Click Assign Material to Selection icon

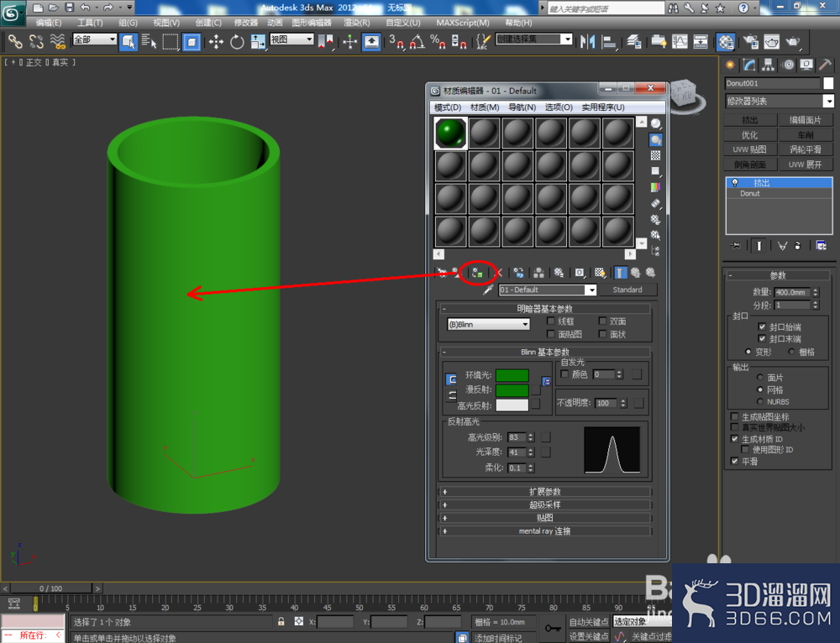tap(477, 273)
